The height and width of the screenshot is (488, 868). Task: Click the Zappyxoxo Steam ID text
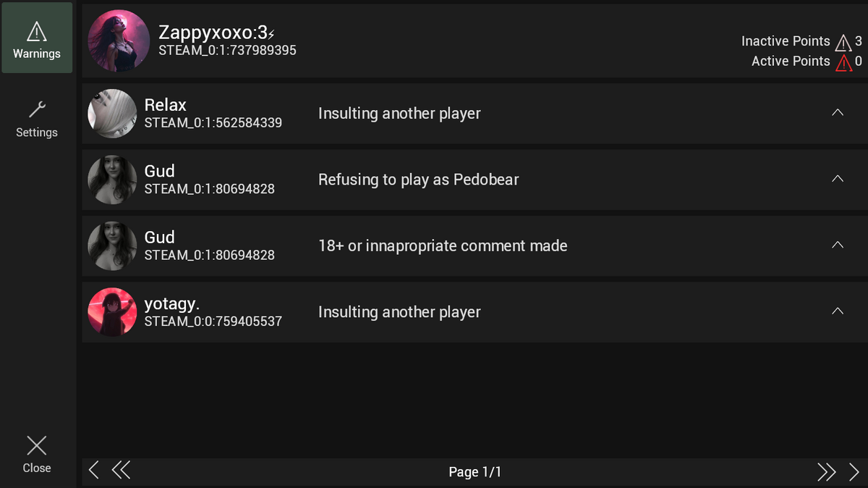[228, 51]
